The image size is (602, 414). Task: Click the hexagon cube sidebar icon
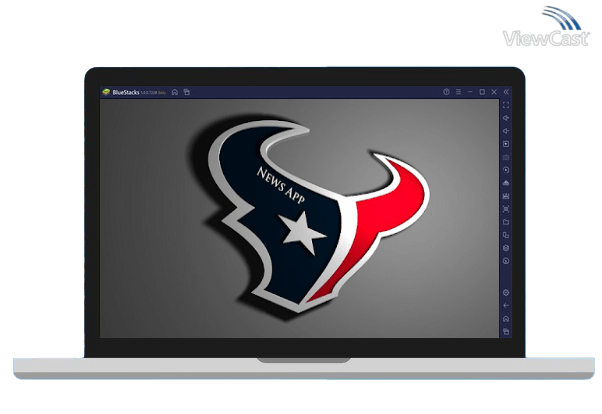click(506, 248)
